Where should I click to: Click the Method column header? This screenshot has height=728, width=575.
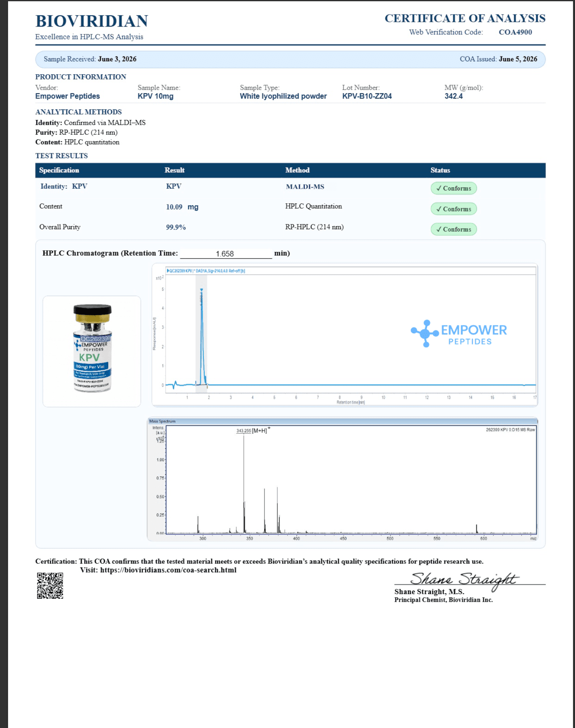tap(297, 170)
